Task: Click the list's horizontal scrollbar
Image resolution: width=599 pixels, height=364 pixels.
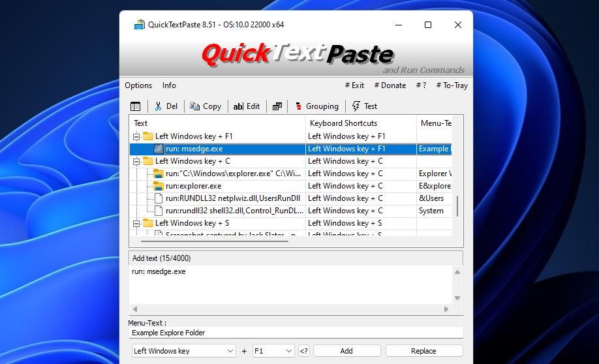Action: click(x=214, y=241)
